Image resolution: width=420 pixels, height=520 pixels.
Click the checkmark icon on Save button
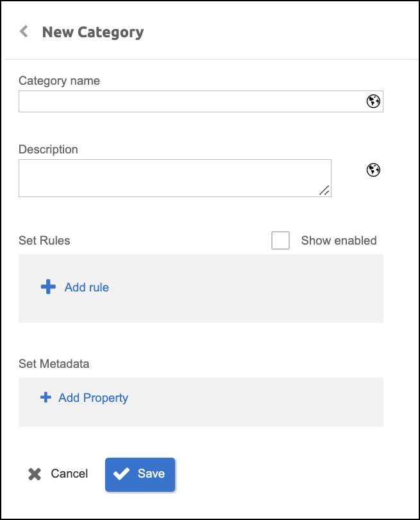121,474
